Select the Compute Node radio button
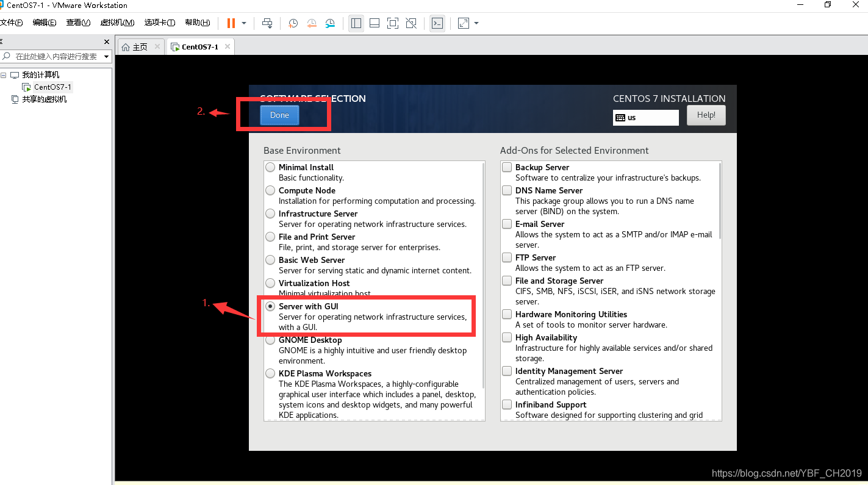868x485 pixels. [x=270, y=190]
